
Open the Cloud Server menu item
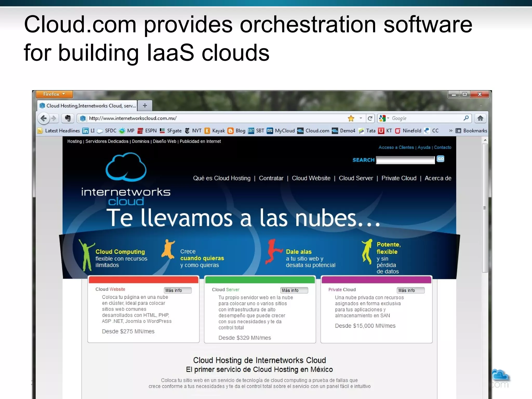pos(356,178)
